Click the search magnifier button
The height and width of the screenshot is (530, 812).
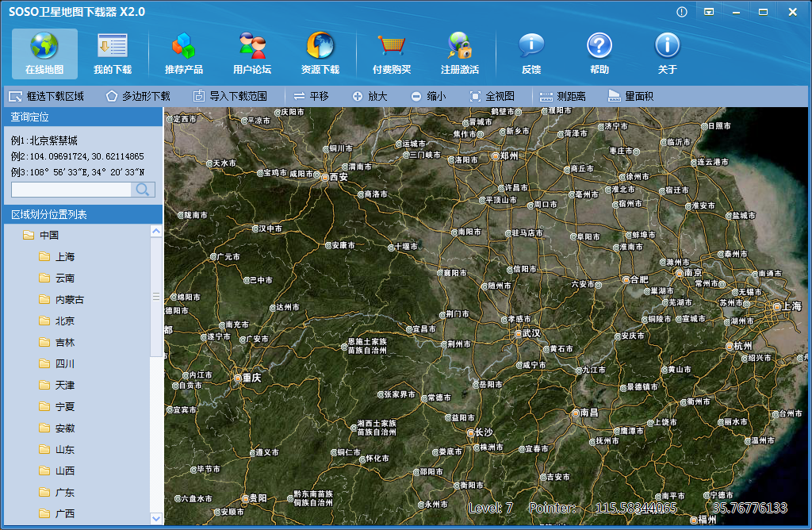pos(143,190)
